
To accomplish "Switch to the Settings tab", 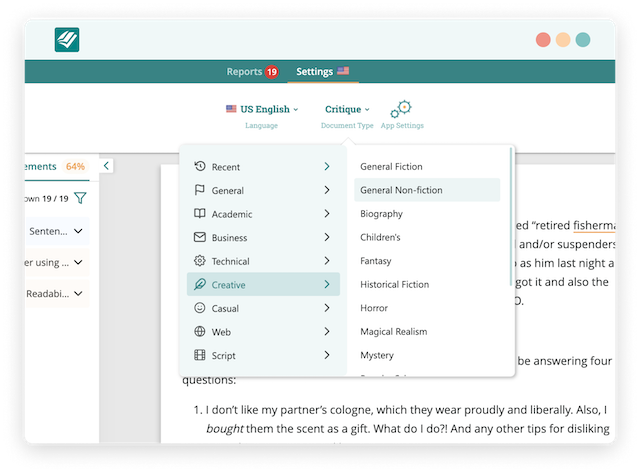I will [322, 72].
